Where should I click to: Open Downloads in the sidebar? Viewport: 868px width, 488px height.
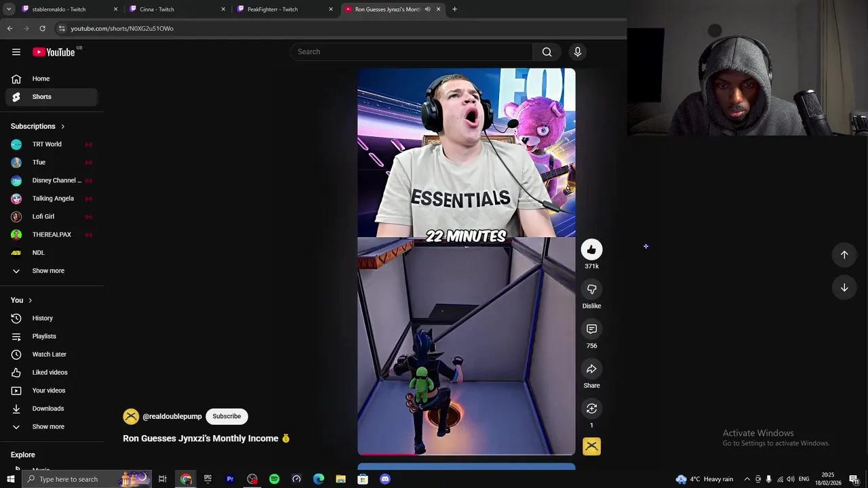(x=52, y=409)
